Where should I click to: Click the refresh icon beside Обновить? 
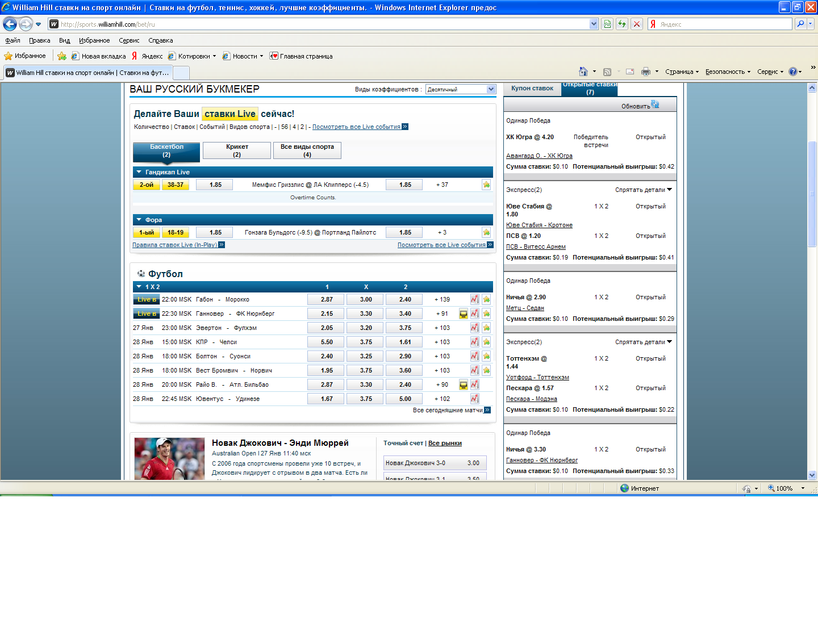click(655, 104)
